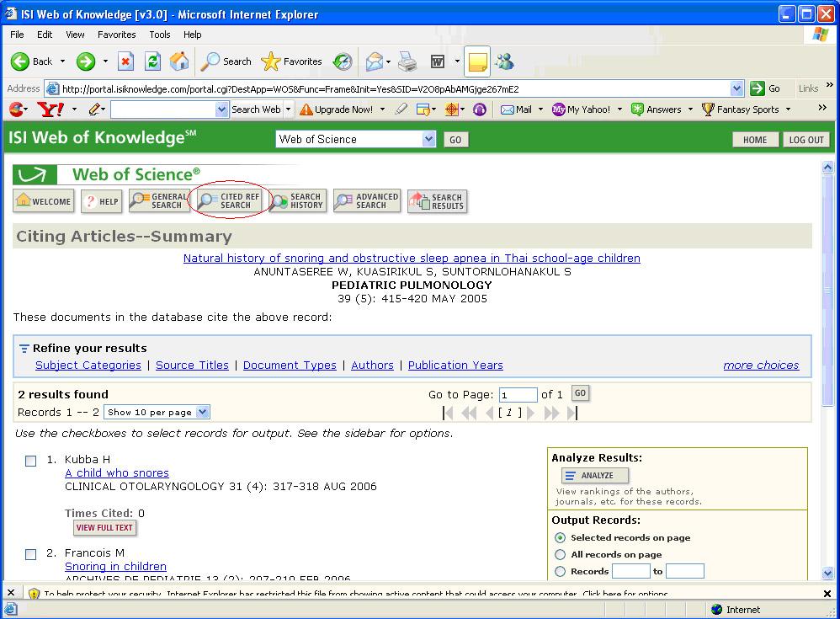Open the Search Web dropdown arrow

click(288, 109)
